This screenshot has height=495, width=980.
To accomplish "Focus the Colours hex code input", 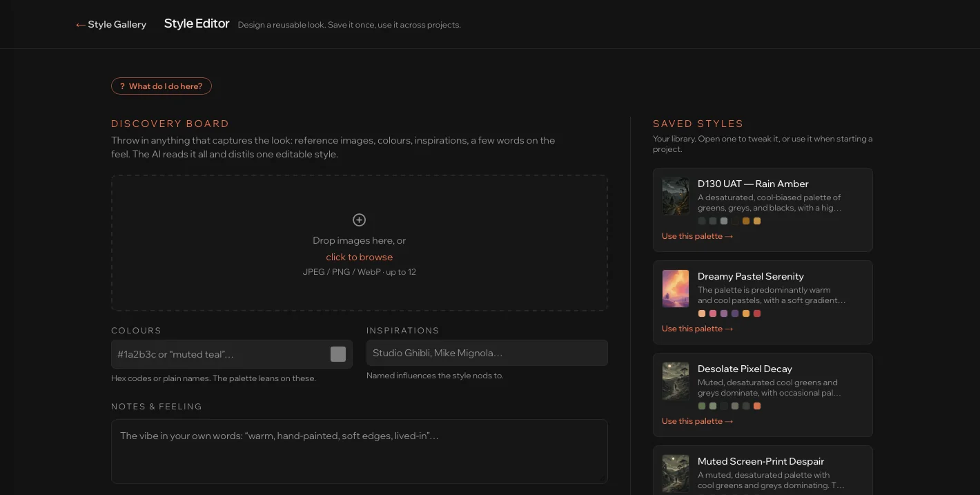I will coord(232,354).
